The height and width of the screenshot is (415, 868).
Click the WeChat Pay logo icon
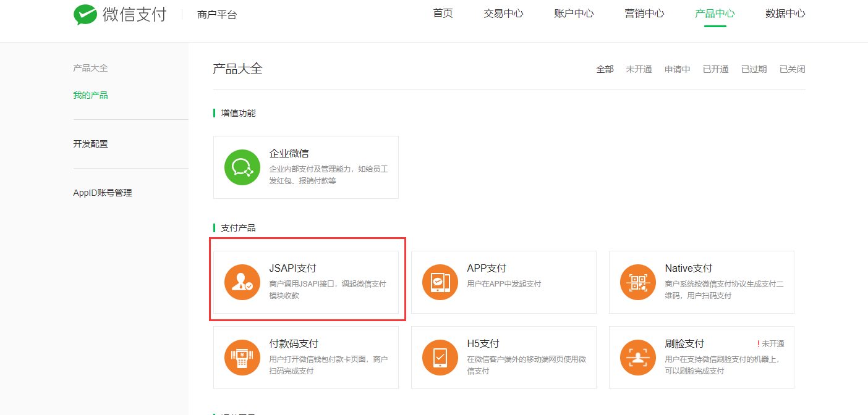pyautogui.click(x=85, y=15)
